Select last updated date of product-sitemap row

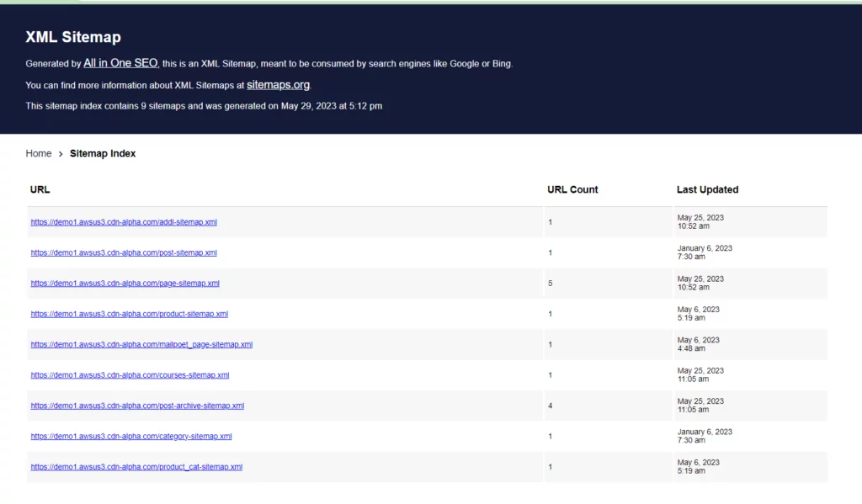click(698, 314)
